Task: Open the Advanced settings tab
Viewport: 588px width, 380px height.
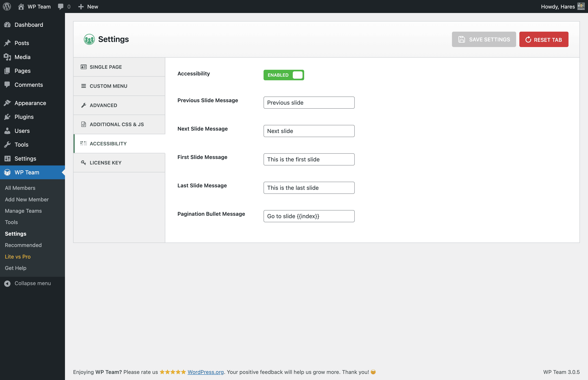Action: (x=103, y=105)
